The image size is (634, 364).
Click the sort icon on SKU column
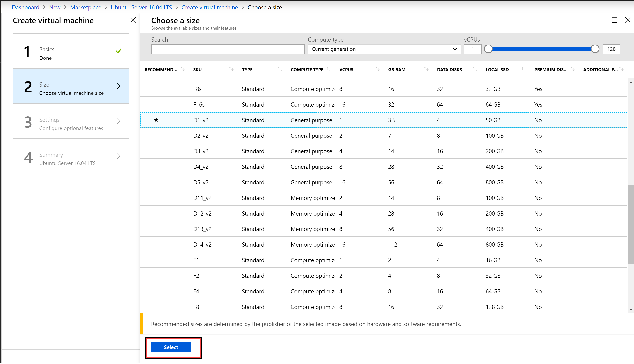click(231, 70)
